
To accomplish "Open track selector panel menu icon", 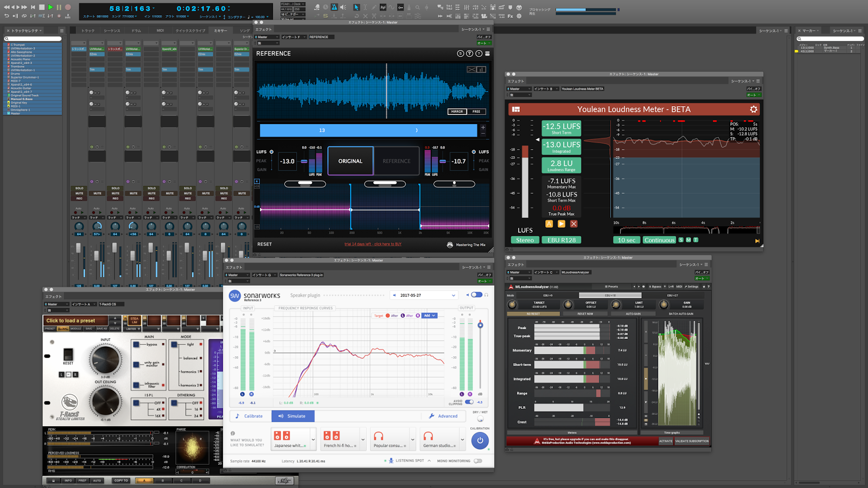I will point(61,30).
